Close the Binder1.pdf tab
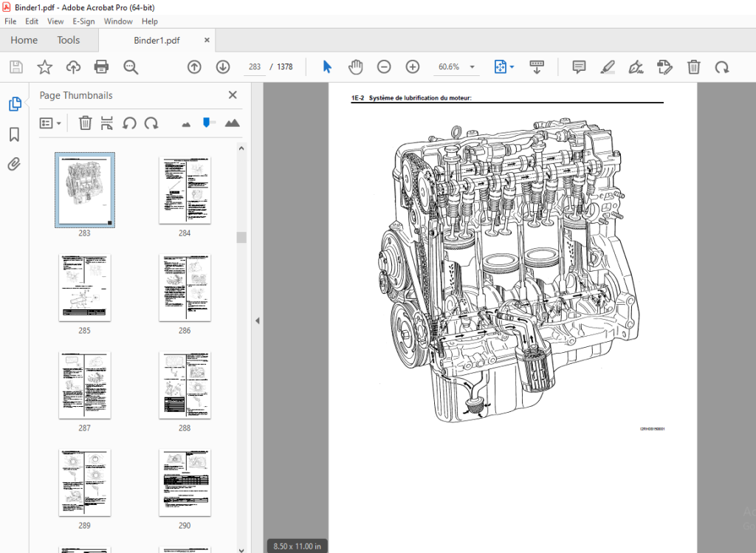Screen dimensions: 756x553 coord(207,40)
